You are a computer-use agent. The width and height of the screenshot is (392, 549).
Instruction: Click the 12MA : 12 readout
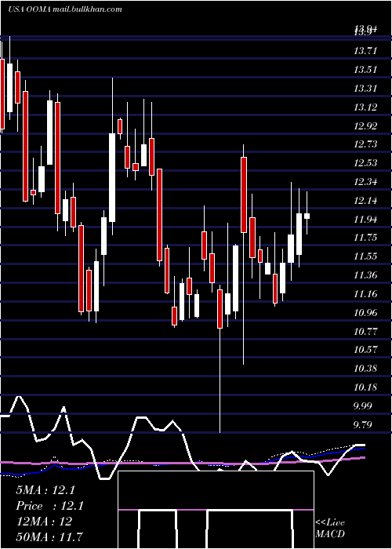[44, 522]
